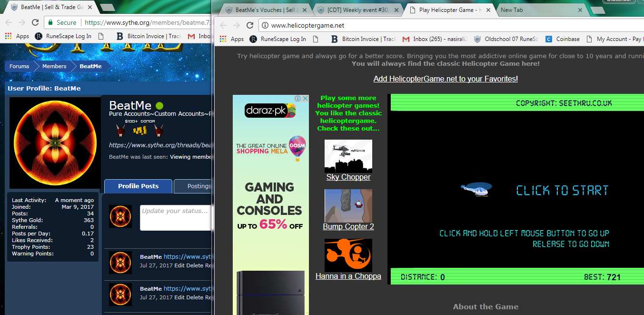Reload the helicopter game page

[250, 25]
